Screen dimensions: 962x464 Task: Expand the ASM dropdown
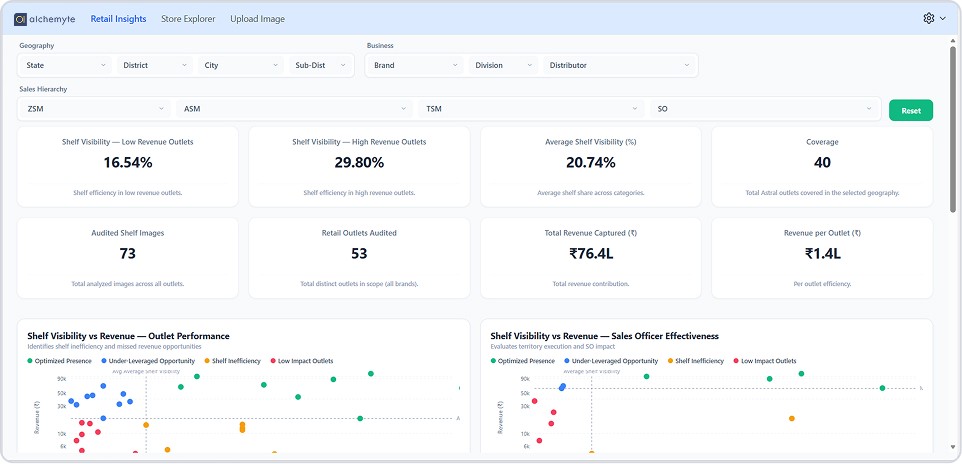click(294, 109)
